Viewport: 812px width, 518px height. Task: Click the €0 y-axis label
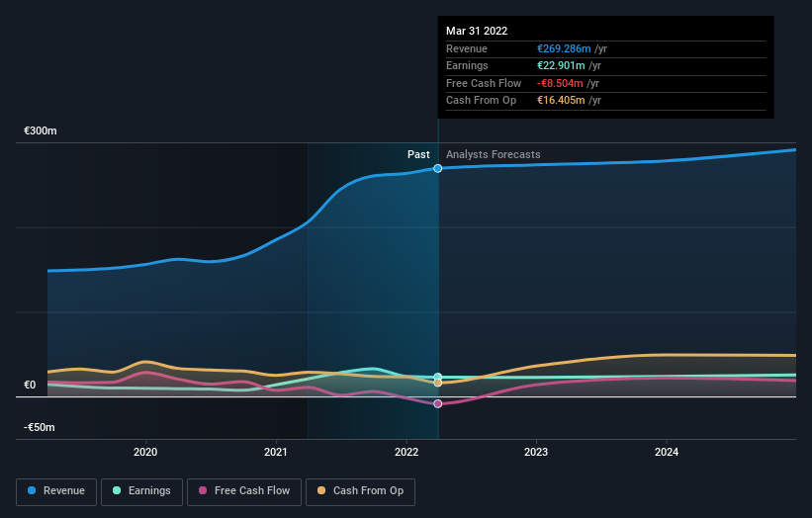tap(30, 385)
